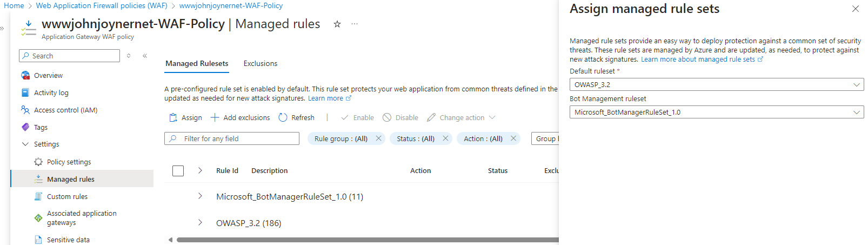Open Access control (IAM)
The image size is (868, 245).
[65, 110]
